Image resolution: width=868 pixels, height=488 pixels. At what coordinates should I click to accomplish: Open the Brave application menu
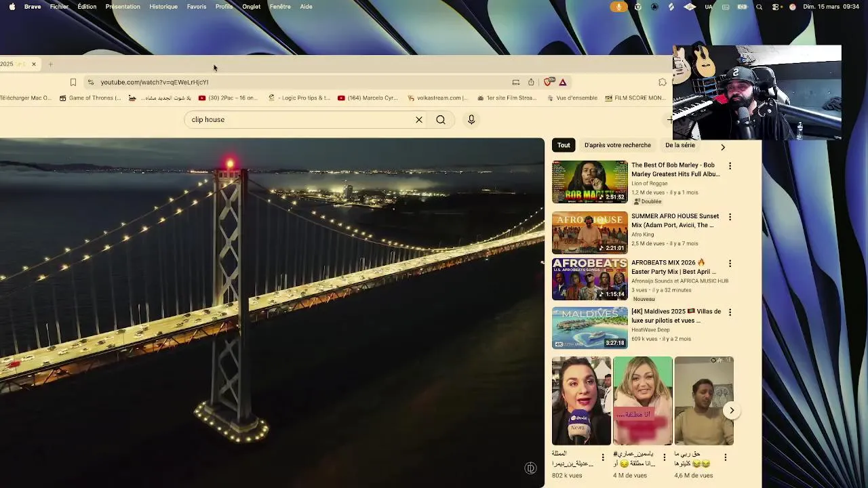pos(33,7)
